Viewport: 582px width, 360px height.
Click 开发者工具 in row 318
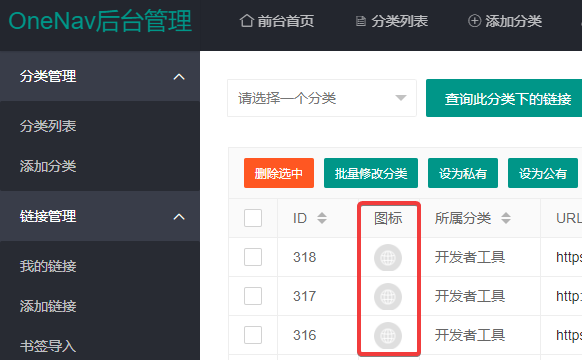tap(470, 257)
